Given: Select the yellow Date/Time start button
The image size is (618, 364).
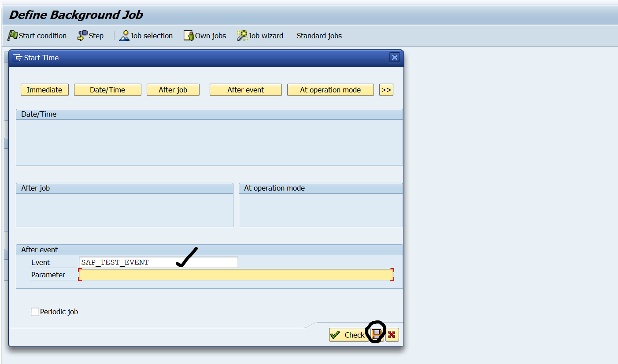Looking at the screenshot, I should (x=107, y=90).
